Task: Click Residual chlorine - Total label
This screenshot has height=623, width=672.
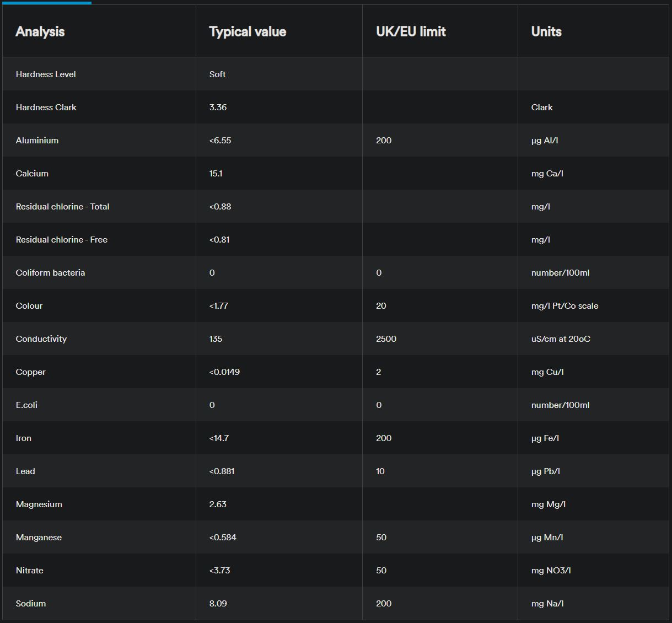Action: tap(62, 206)
